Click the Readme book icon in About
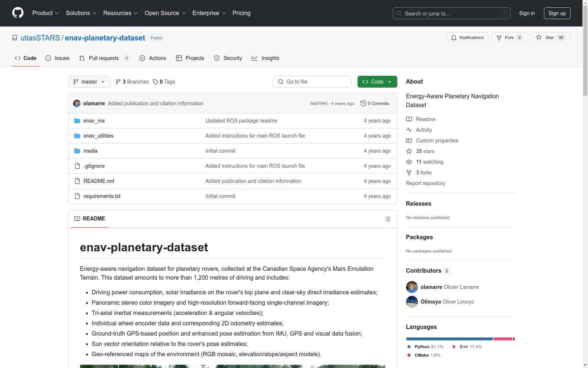The height and width of the screenshot is (368, 588). (x=409, y=119)
